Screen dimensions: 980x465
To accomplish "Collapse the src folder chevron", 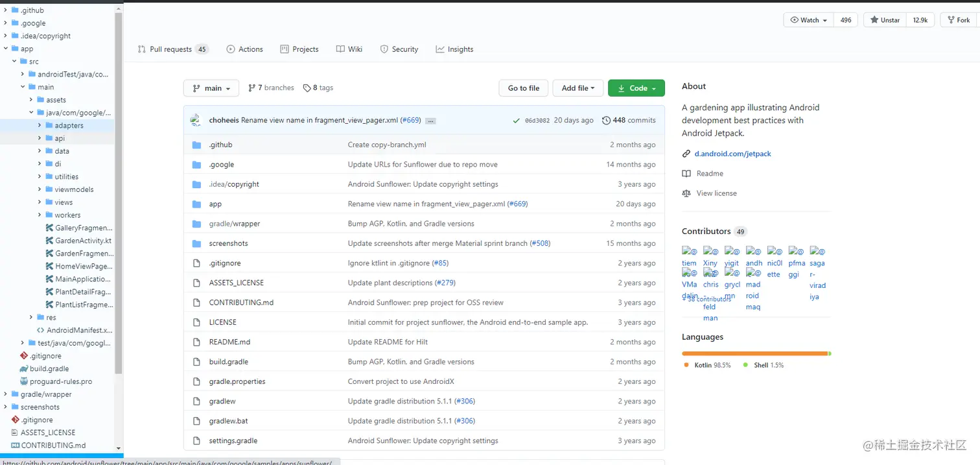I will click(14, 62).
